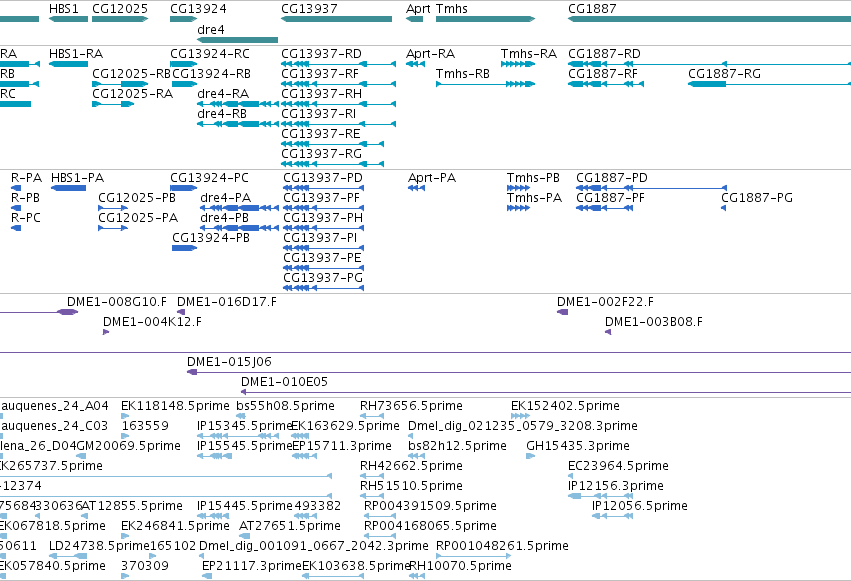The image size is (851, 581).
Task: Select protein CG13937-PH
Action: pos(323,228)
